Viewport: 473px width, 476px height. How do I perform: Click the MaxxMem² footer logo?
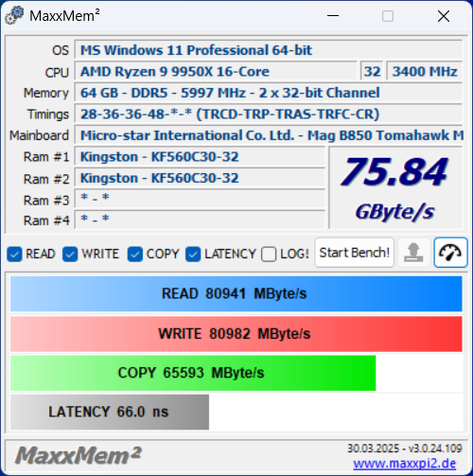(x=79, y=455)
